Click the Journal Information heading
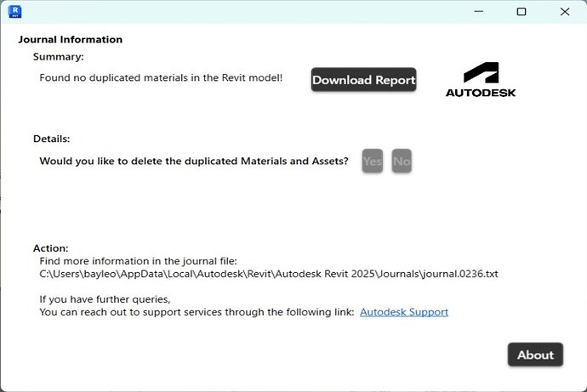Screen dimensions: 587x392 71,39
